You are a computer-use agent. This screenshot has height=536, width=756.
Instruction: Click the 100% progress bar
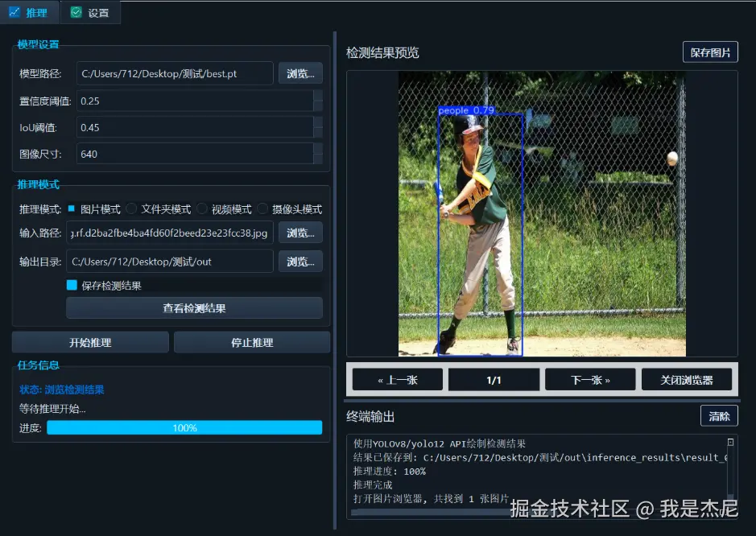(x=184, y=427)
